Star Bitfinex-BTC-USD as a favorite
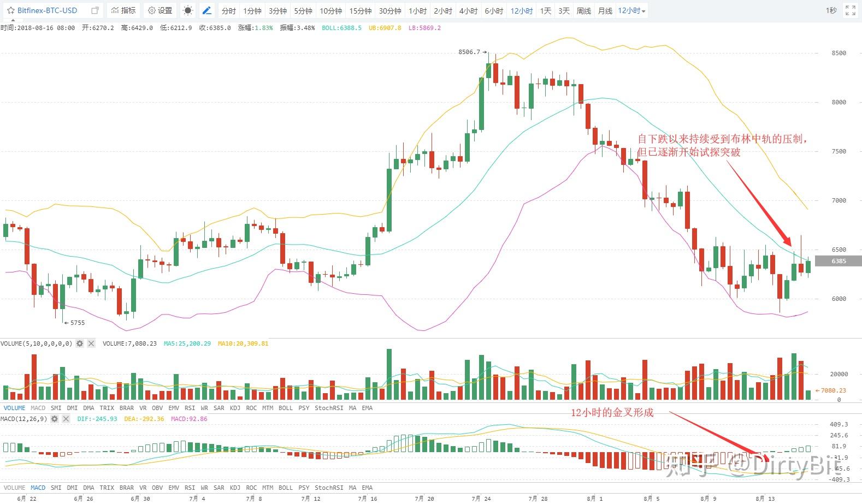Screen dimensions: 862x504 [x=10, y=10]
